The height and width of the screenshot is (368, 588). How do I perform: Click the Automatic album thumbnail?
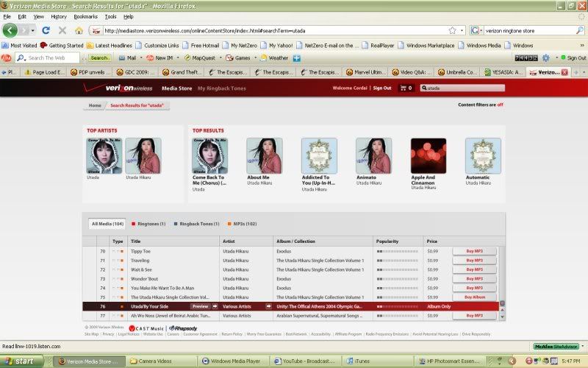[x=483, y=155]
